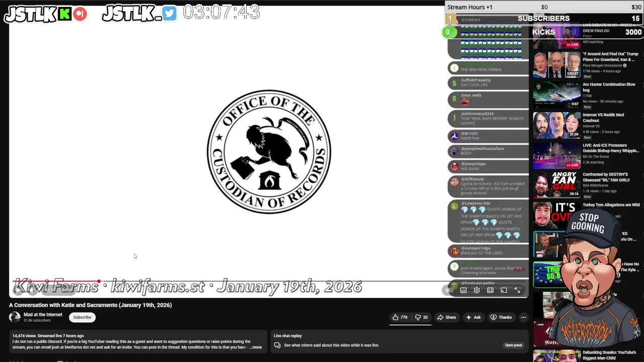The image size is (644, 362).
Task: Open "F Around And Find Out" Trump video title
Action: point(610,56)
